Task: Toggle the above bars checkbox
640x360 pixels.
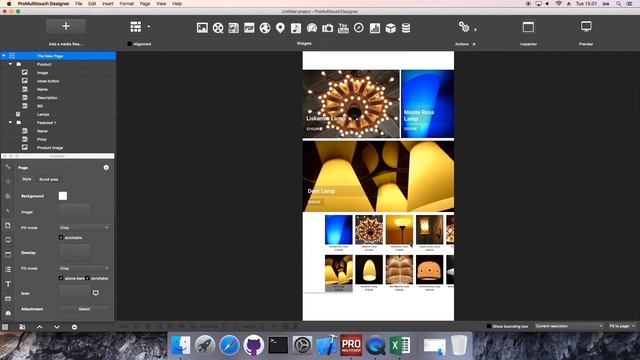Action: pyautogui.click(x=61, y=278)
